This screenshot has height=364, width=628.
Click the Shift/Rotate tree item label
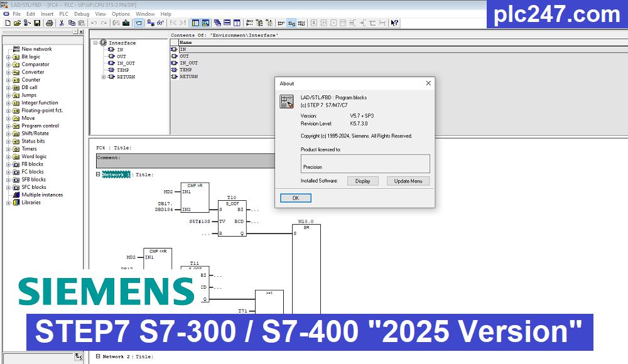[x=35, y=133]
